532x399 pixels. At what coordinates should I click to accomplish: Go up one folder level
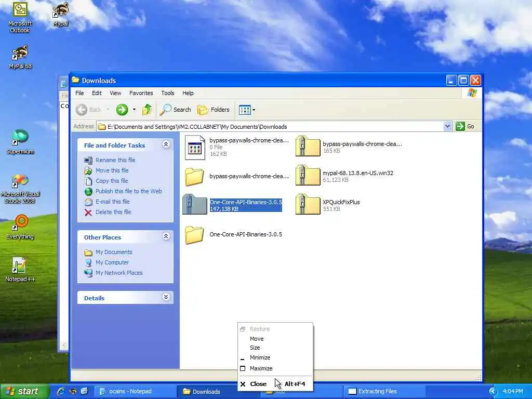click(x=147, y=110)
